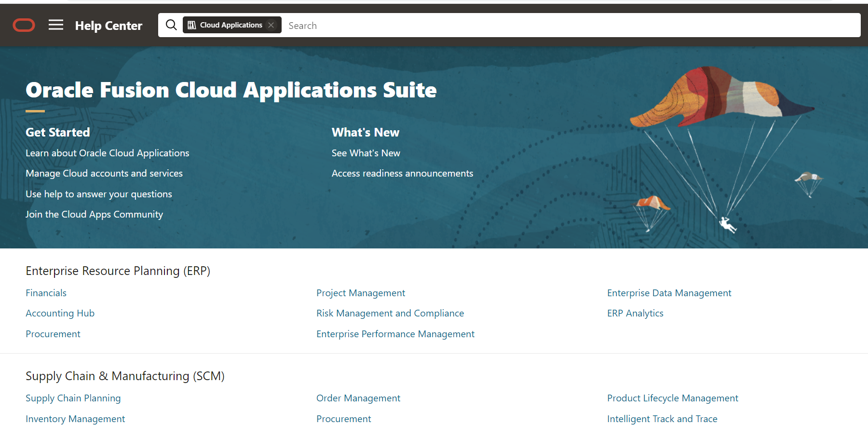
Task: Open the hamburger navigation menu
Action: (56, 25)
